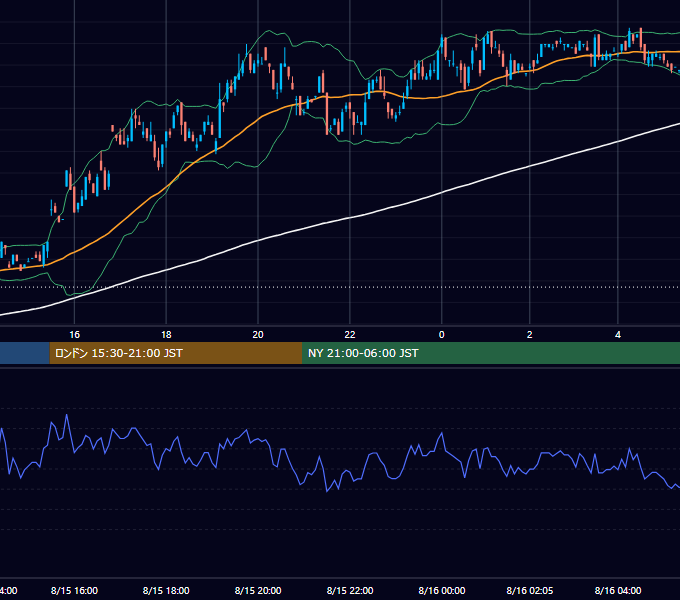Viewport: 680px width, 600px height.
Task: Click the '8/16 04:00' date label
Action: 618,590
